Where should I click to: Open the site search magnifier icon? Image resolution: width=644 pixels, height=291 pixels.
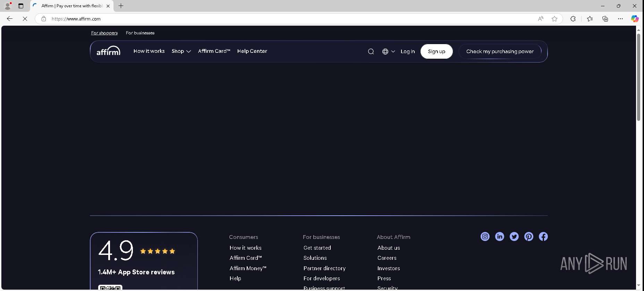point(371,51)
